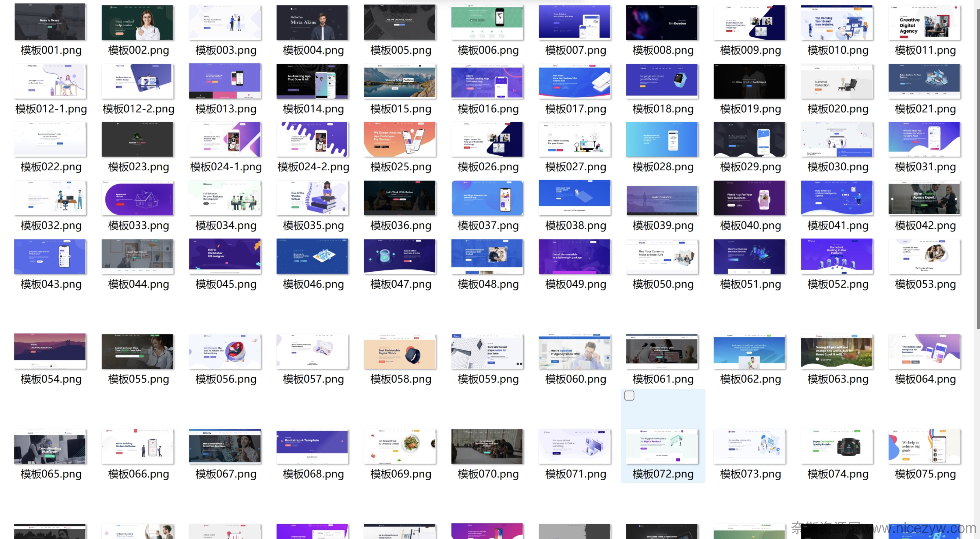Click the file name 模板041.png
Screen dimensions: 980x539
(838, 226)
